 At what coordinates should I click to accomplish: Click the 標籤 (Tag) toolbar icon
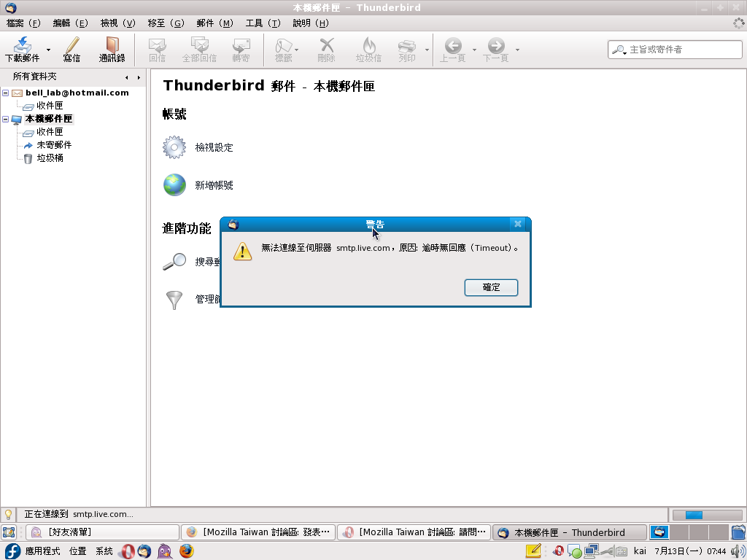284,49
